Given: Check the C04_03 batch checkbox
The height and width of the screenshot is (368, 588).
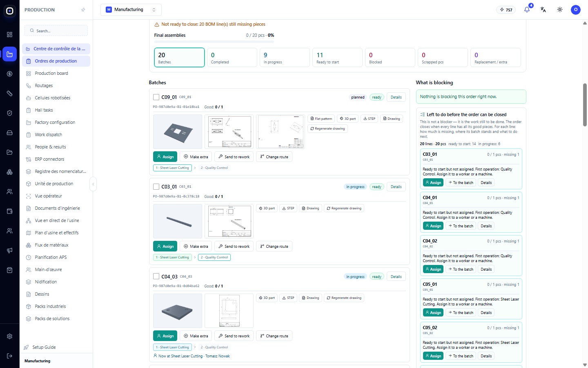Looking at the screenshot, I should (x=156, y=276).
